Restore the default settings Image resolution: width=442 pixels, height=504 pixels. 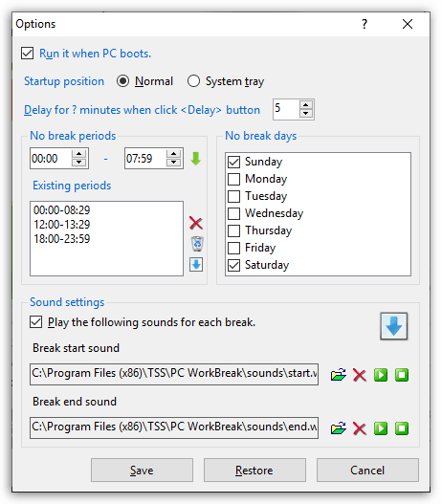(254, 471)
